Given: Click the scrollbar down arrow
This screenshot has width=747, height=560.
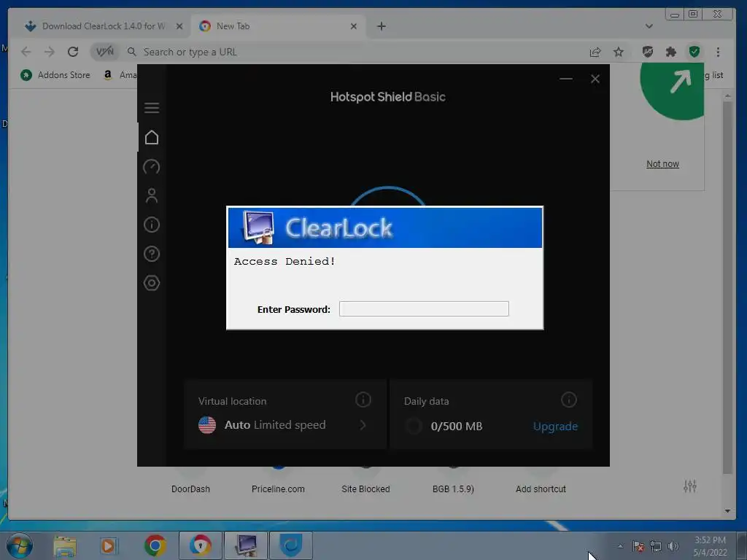Looking at the screenshot, I should (x=727, y=511).
